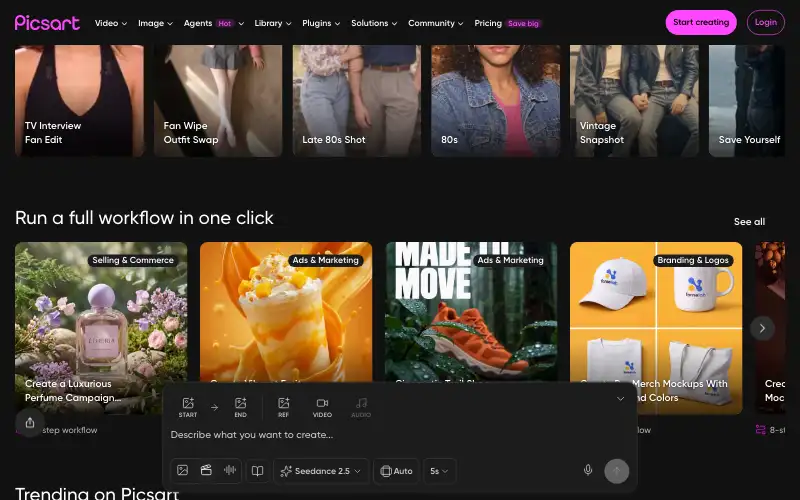Collapse the prompt panel with chevron
This screenshot has height=500, width=800.
click(620, 398)
